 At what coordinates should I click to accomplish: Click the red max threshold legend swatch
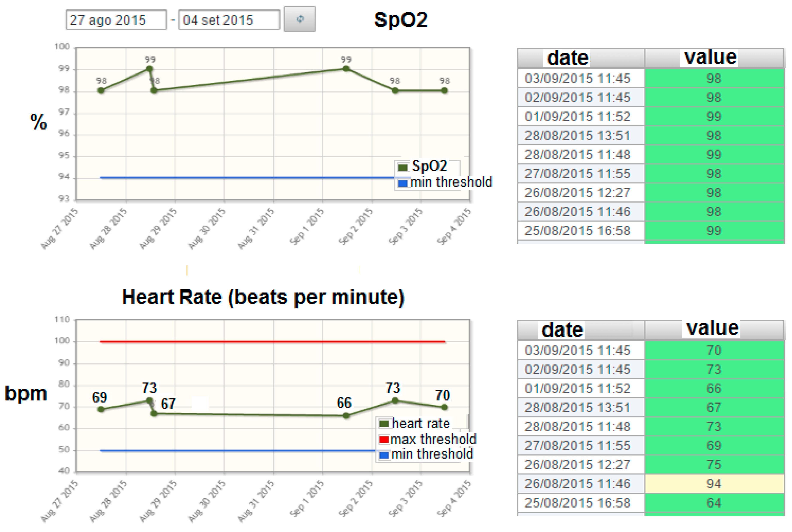click(384, 439)
